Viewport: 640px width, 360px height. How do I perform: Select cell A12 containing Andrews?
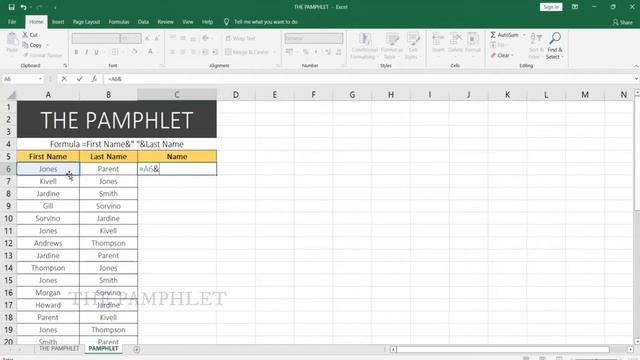point(48,243)
